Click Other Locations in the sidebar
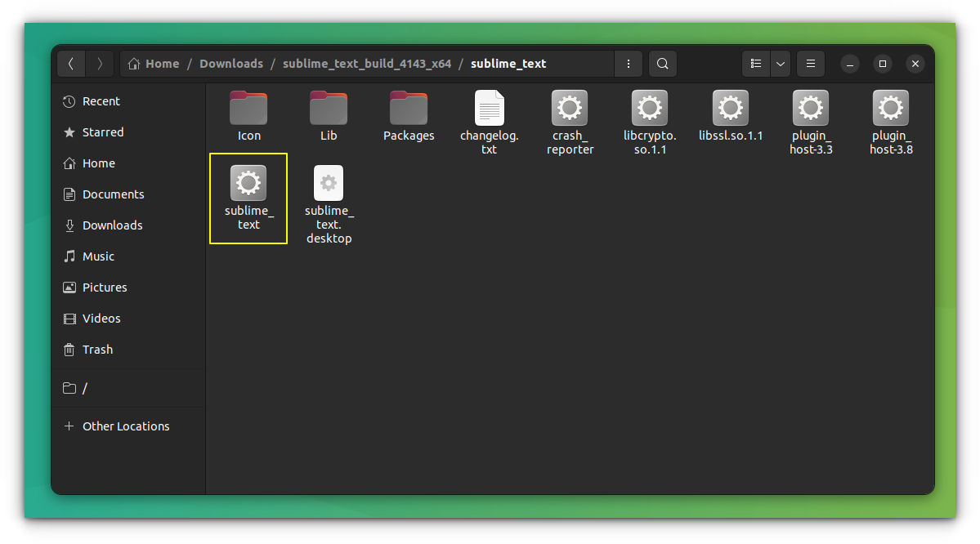Image resolution: width=980 pixels, height=544 pixels. pos(129,426)
